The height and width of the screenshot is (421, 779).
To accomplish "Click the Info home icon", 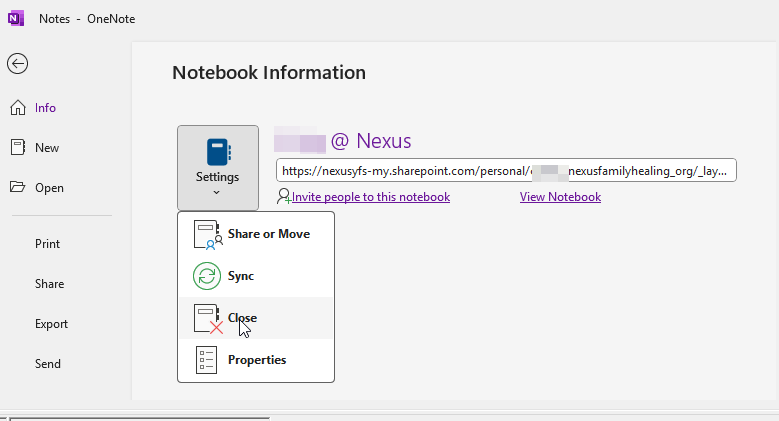I will (x=18, y=107).
